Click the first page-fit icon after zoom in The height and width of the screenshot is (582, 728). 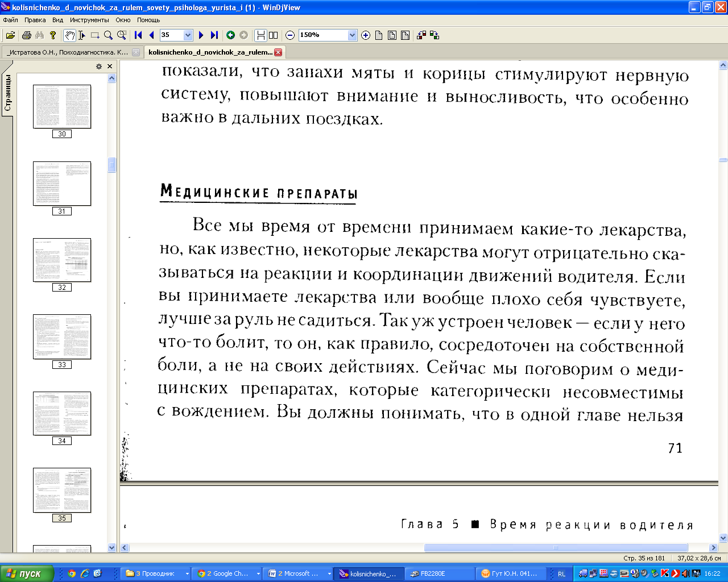point(379,35)
